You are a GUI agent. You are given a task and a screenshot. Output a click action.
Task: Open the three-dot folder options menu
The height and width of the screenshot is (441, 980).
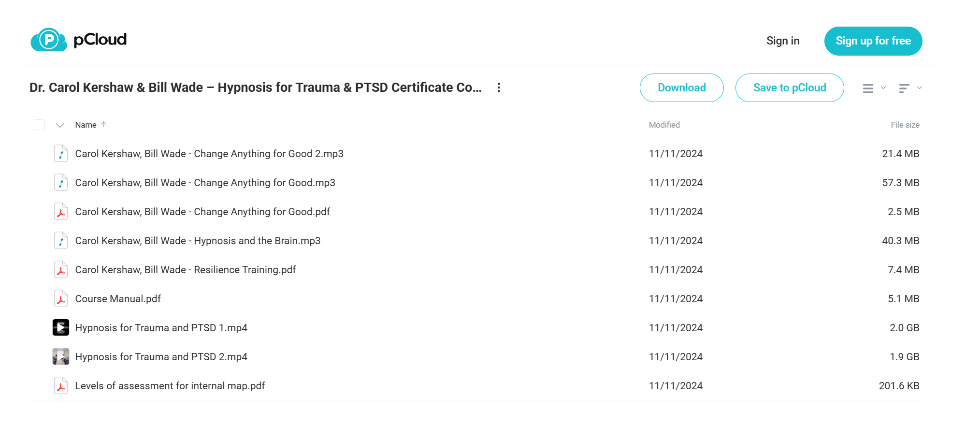[x=499, y=88]
